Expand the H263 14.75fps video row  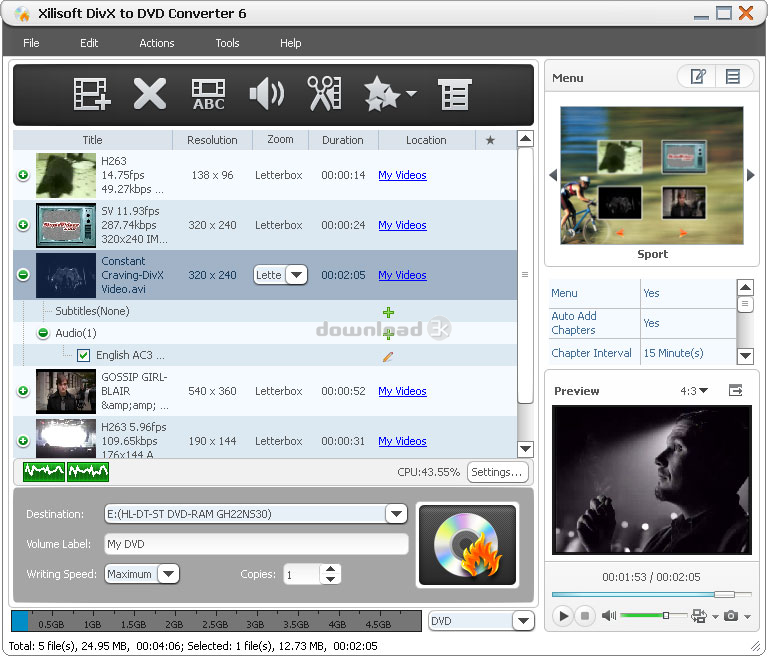pyautogui.click(x=23, y=175)
